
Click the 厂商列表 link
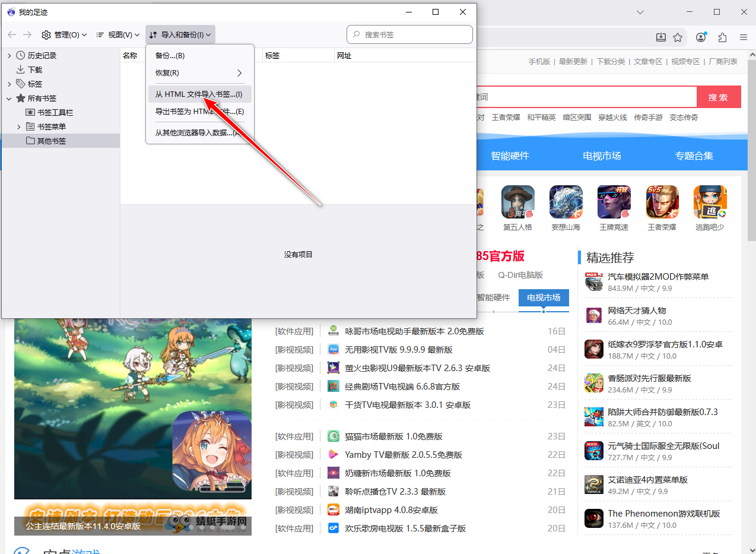[x=723, y=62]
